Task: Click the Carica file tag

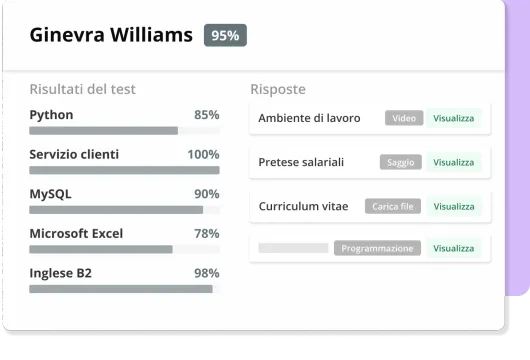Action: [393, 206]
